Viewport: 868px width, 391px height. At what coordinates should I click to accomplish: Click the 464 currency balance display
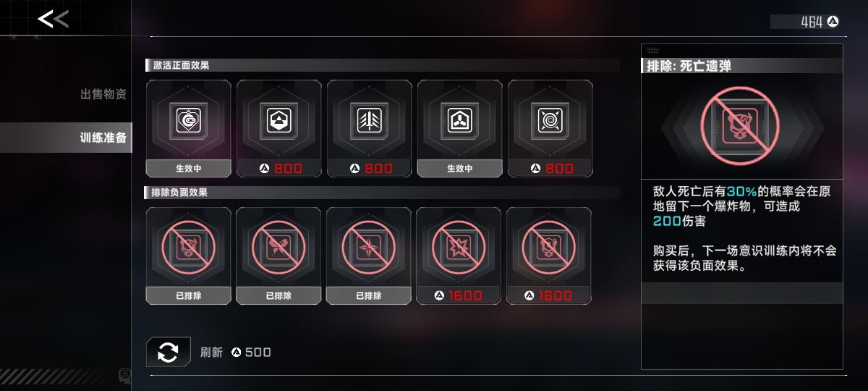coord(806,22)
